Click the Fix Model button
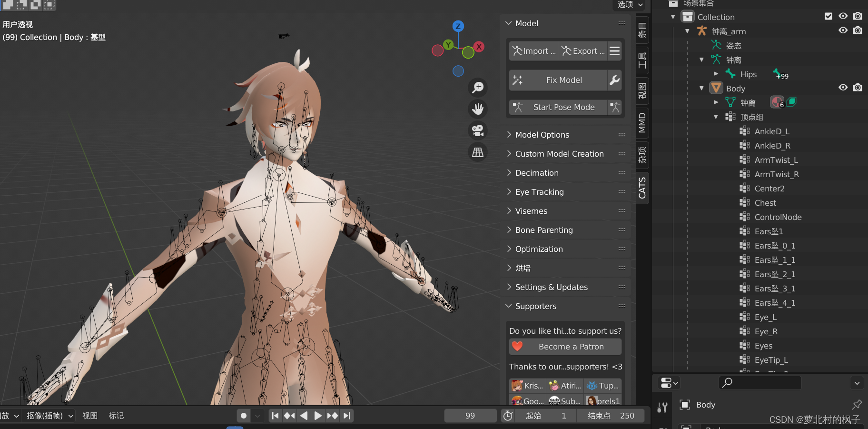The image size is (868, 429). coord(558,80)
